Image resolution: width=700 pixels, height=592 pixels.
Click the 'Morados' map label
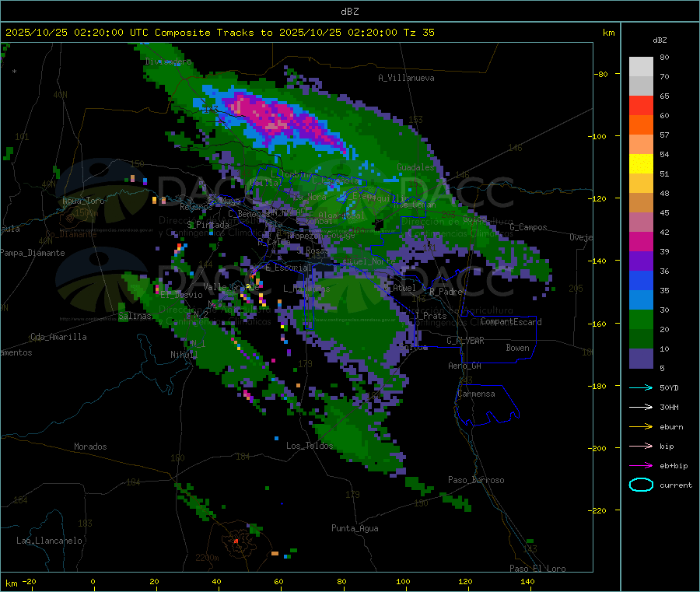tap(90, 447)
